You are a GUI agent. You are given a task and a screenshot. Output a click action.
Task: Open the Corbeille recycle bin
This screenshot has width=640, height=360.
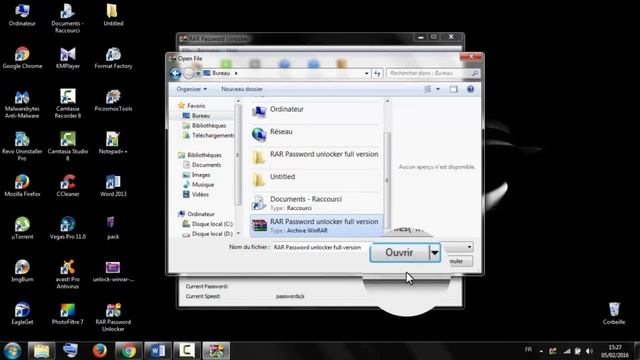click(614, 313)
